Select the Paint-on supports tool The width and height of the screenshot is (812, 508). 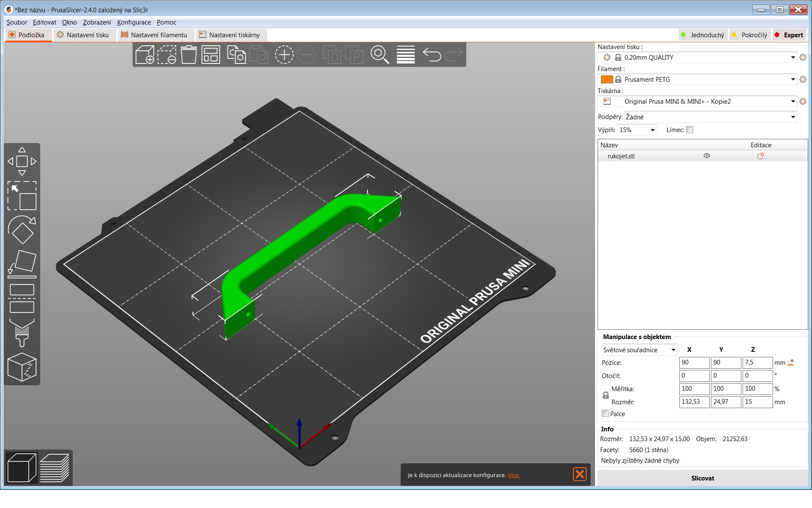click(22, 333)
